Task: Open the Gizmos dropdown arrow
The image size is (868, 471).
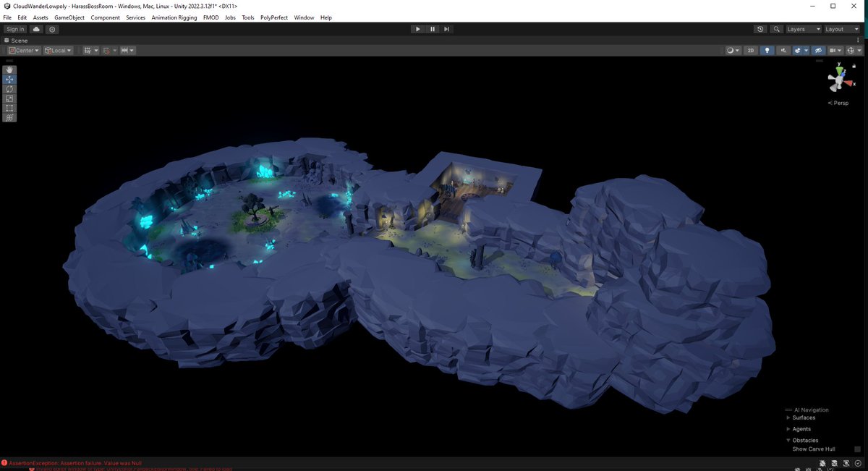Action: click(859, 51)
